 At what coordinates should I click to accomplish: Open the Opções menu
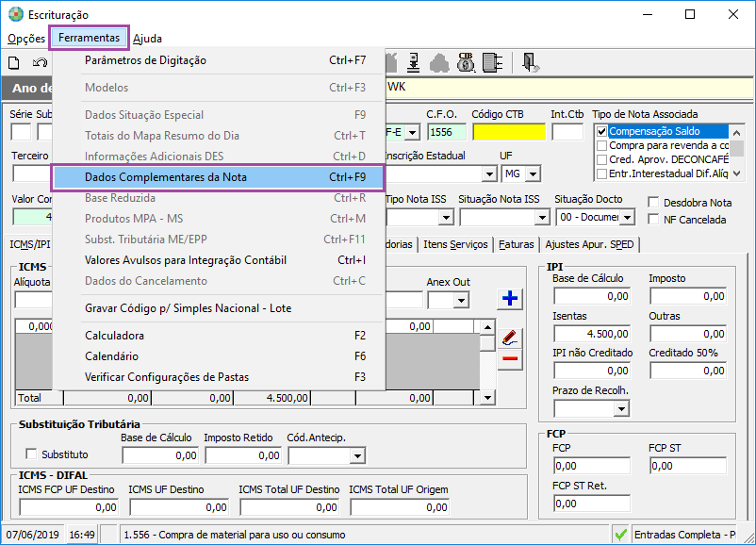[26, 39]
